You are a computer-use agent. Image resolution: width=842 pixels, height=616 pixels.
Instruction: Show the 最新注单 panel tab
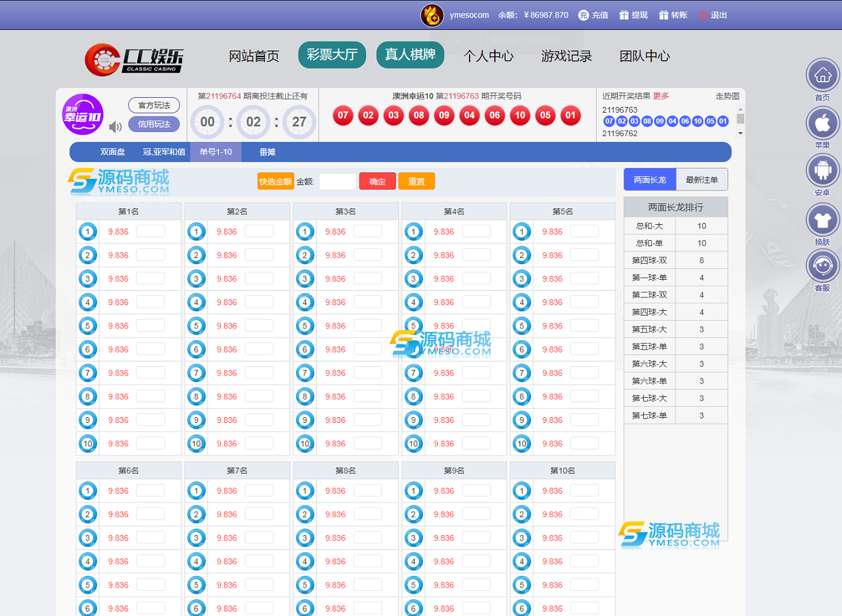click(x=702, y=179)
